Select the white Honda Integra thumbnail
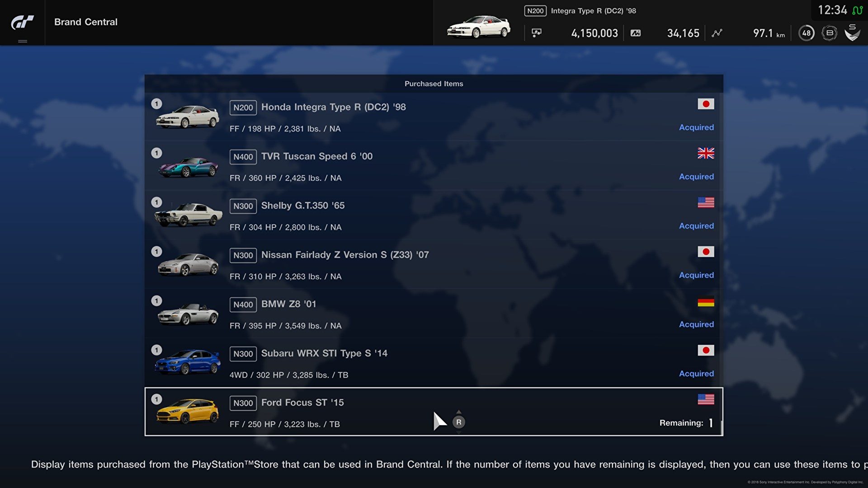This screenshot has height=488, width=868. click(x=188, y=117)
